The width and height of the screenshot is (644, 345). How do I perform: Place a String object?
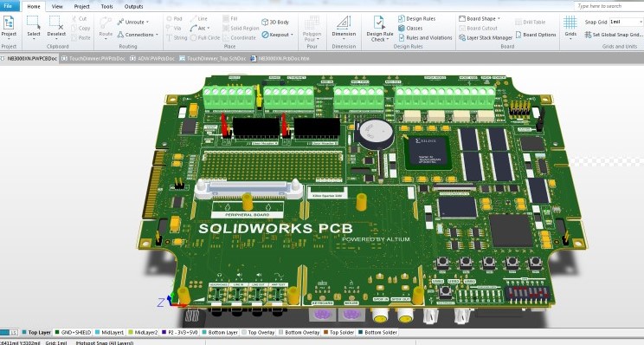coord(177,37)
